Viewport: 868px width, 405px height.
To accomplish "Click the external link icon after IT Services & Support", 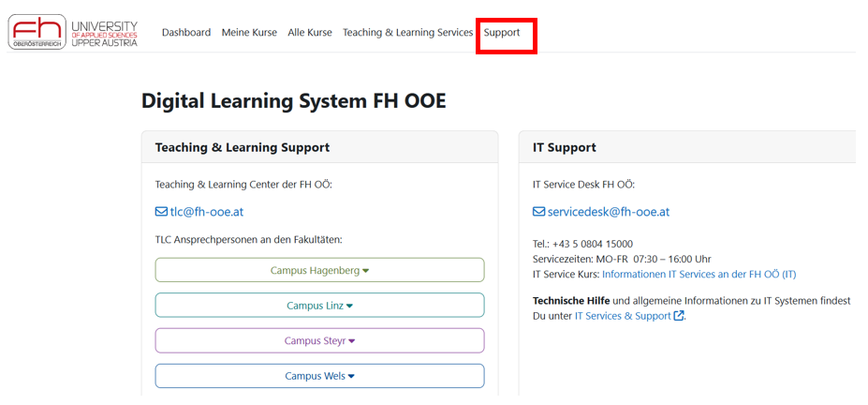I will pos(679,317).
